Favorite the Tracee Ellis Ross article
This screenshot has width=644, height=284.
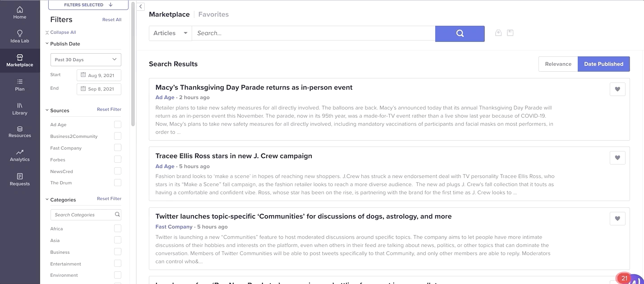point(617,158)
